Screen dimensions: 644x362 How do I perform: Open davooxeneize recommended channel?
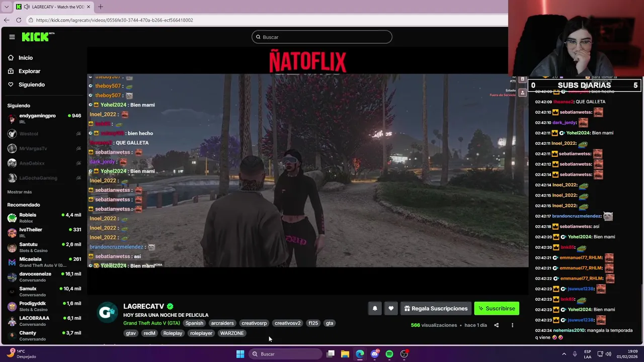click(44, 277)
